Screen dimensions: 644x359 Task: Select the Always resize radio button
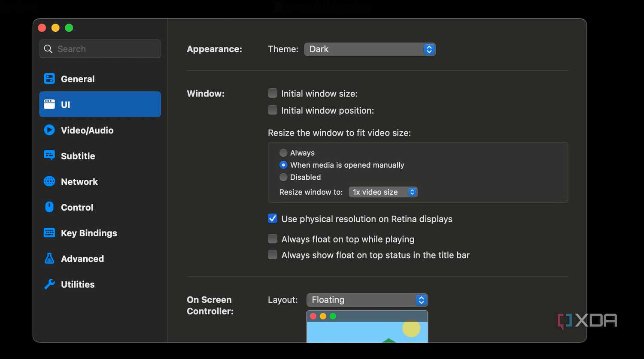click(x=283, y=153)
